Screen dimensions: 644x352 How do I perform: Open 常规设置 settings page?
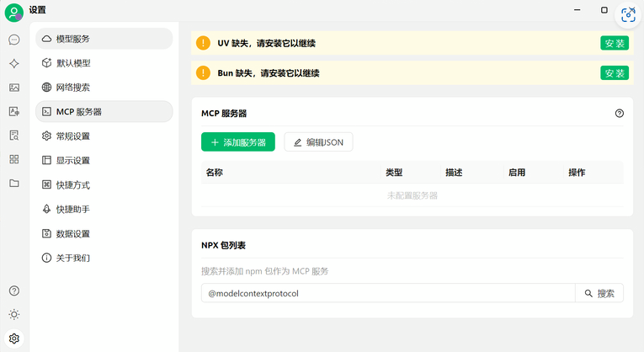click(x=104, y=136)
